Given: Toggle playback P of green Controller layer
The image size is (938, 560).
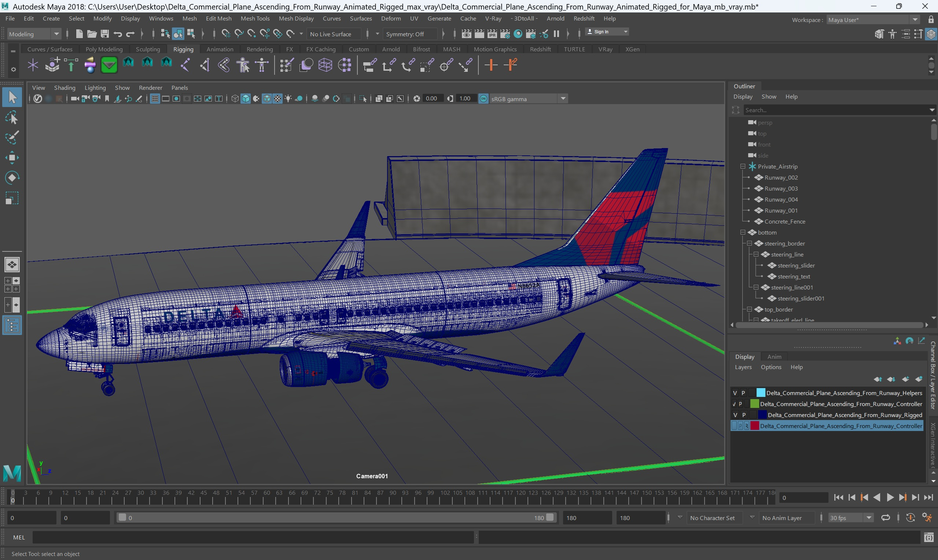Looking at the screenshot, I should (740, 404).
